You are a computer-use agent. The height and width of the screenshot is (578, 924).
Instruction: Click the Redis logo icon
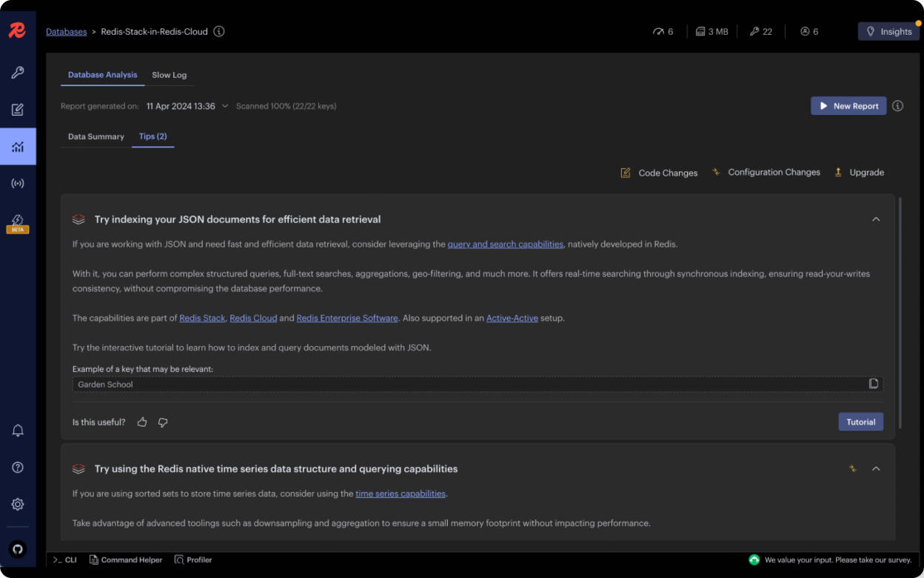coord(17,30)
